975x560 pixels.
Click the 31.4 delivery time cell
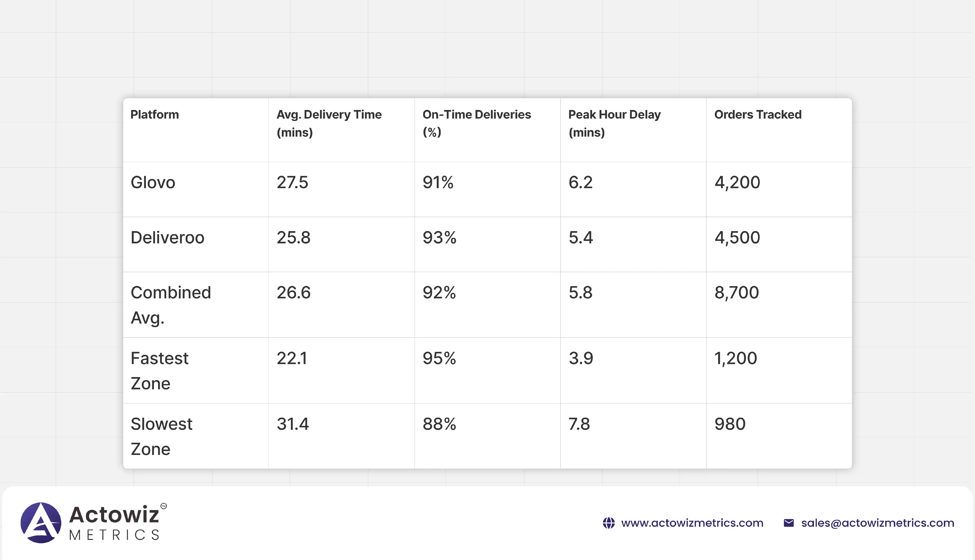293,424
